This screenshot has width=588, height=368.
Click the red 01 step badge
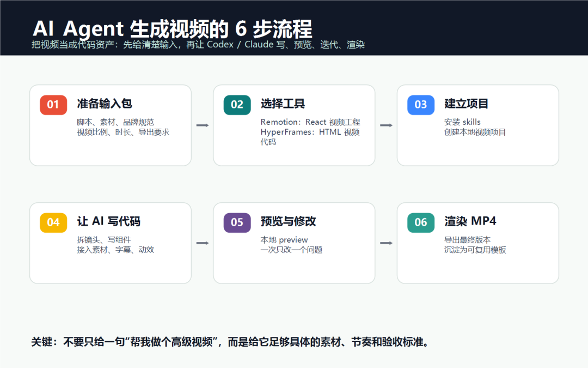tap(53, 105)
